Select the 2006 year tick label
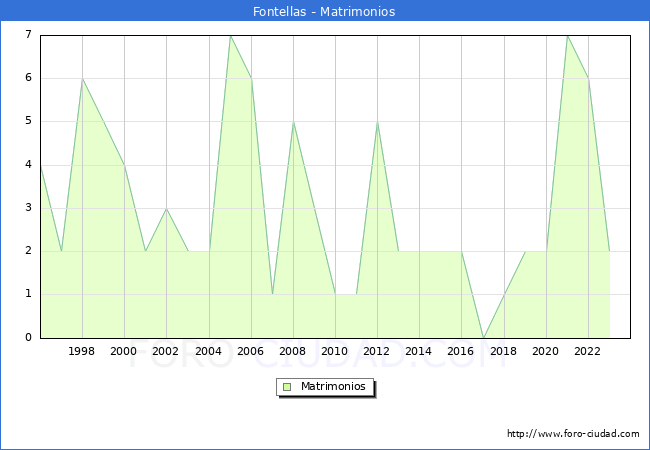Viewport: 650px width, 450px height. coord(250,351)
